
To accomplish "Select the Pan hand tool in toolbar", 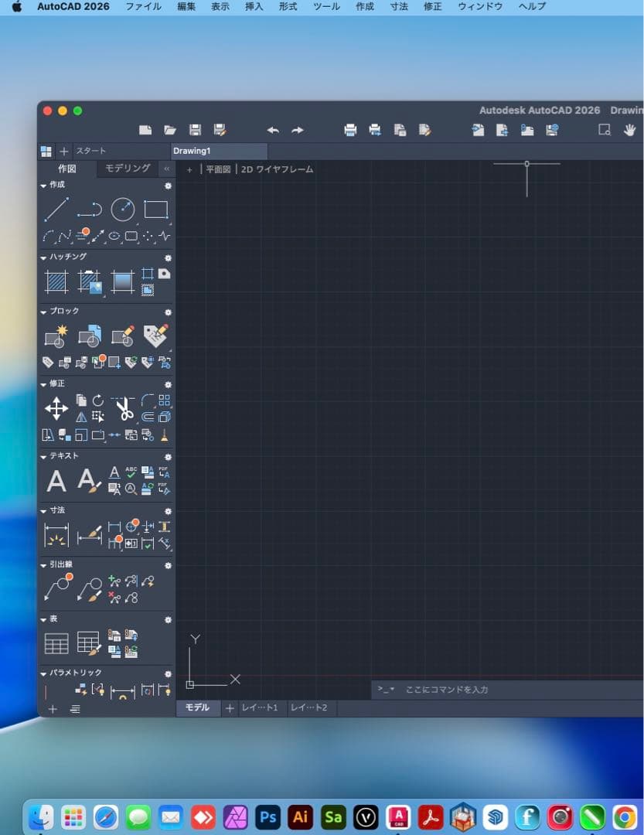I will point(630,130).
